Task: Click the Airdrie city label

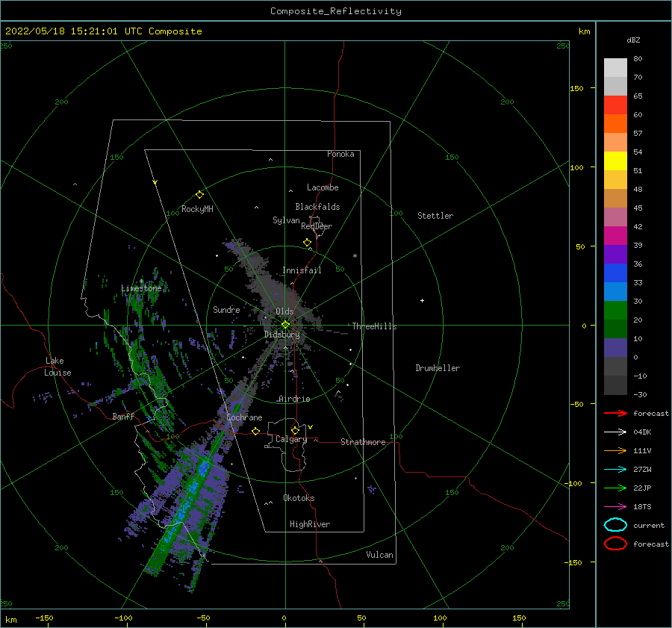Action: coord(294,399)
